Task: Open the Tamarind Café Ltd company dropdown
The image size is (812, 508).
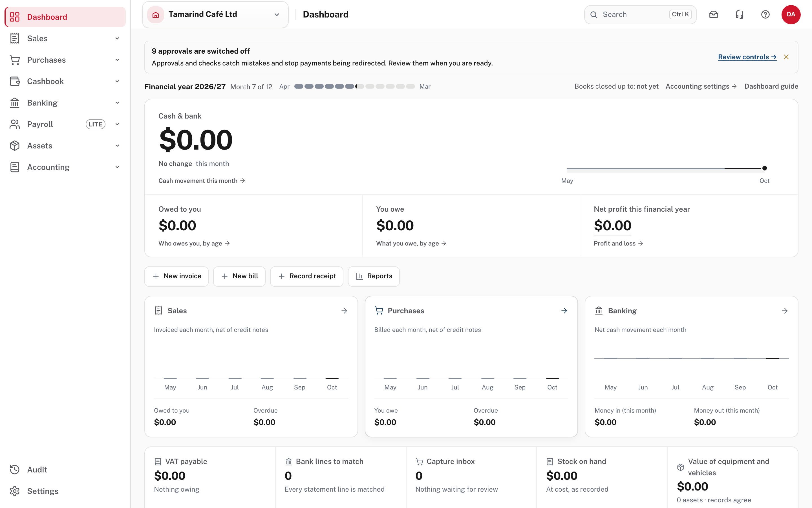Action: (215, 14)
